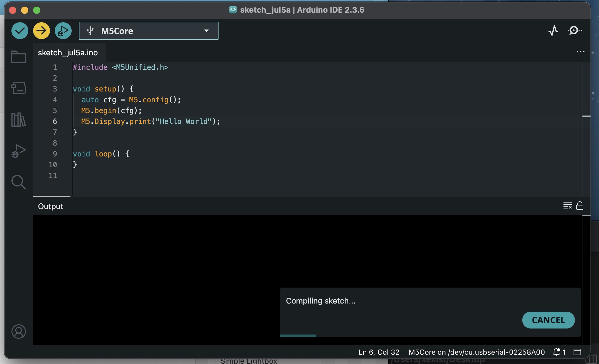Click the M5.begin(cfg); line

coord(111,111)
